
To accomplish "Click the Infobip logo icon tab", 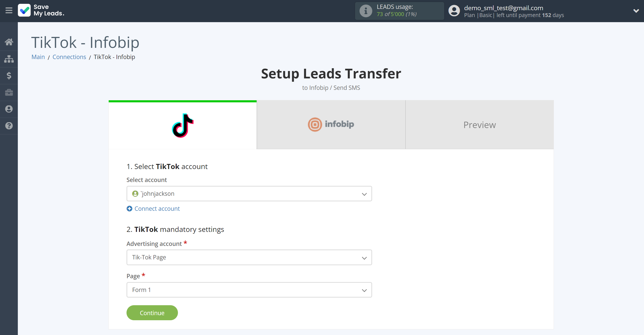I will click(315, 124).
